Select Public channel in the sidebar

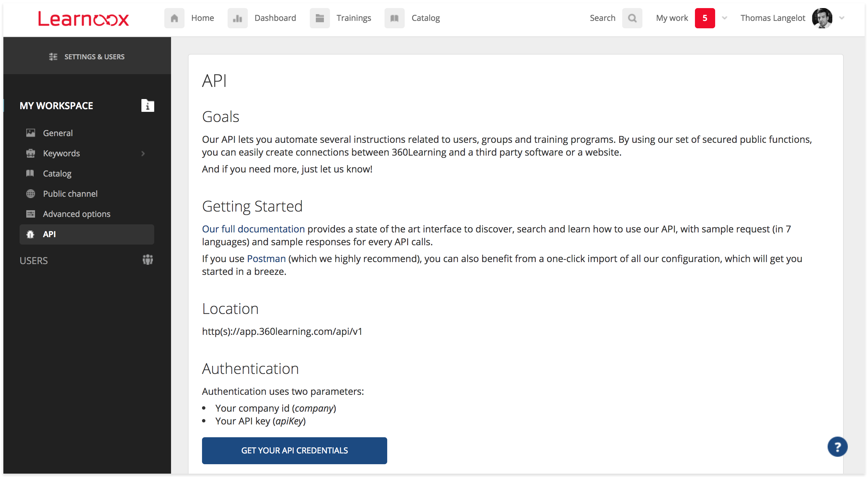pos(70,194)
